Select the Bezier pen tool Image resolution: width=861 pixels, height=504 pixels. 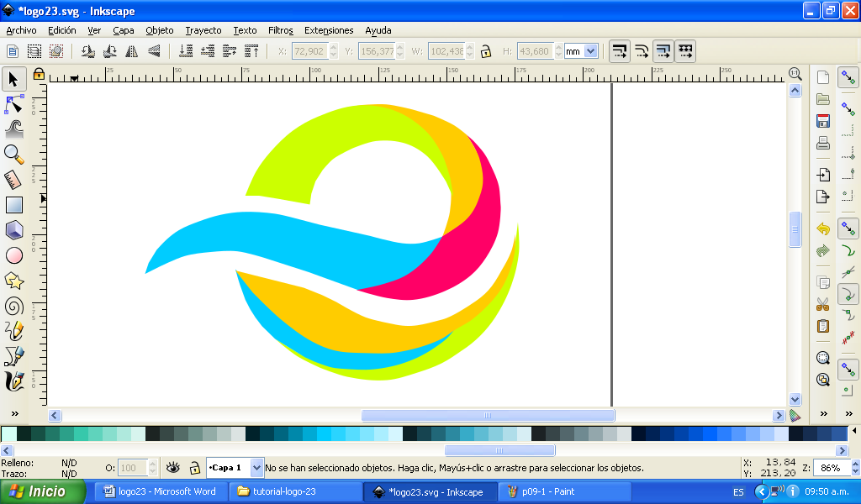point(13,356)
